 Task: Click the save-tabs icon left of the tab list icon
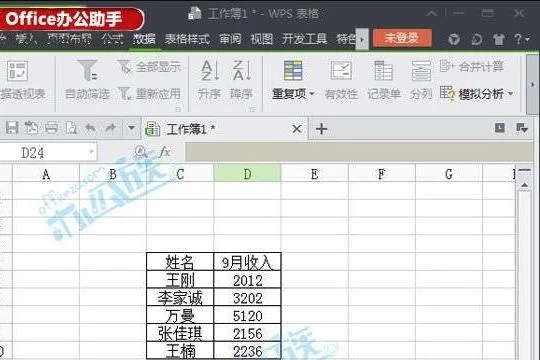coord(500,128)
